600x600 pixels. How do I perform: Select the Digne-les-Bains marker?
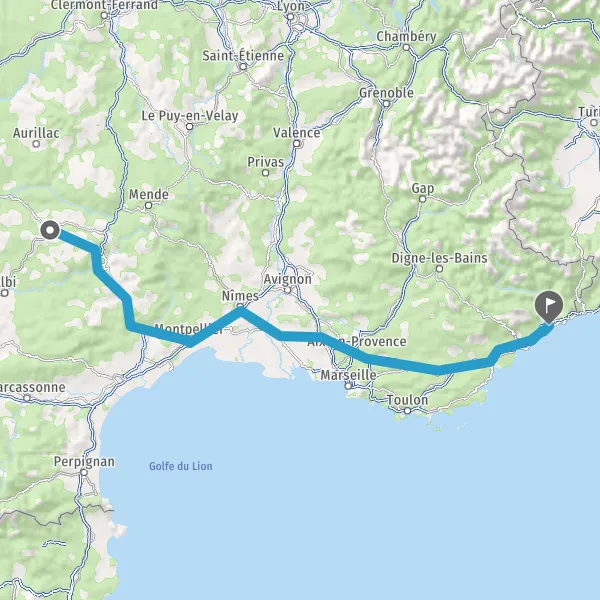tap(439, 269)
